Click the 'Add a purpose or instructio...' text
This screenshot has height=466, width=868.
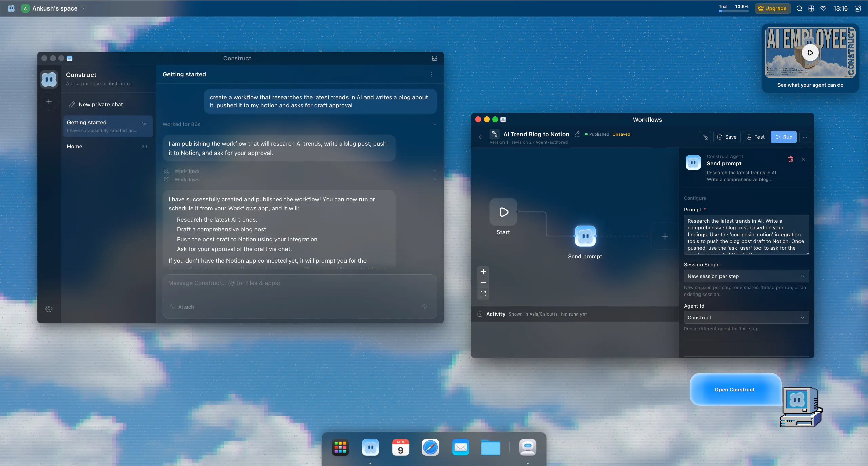(x=101, y=84)
